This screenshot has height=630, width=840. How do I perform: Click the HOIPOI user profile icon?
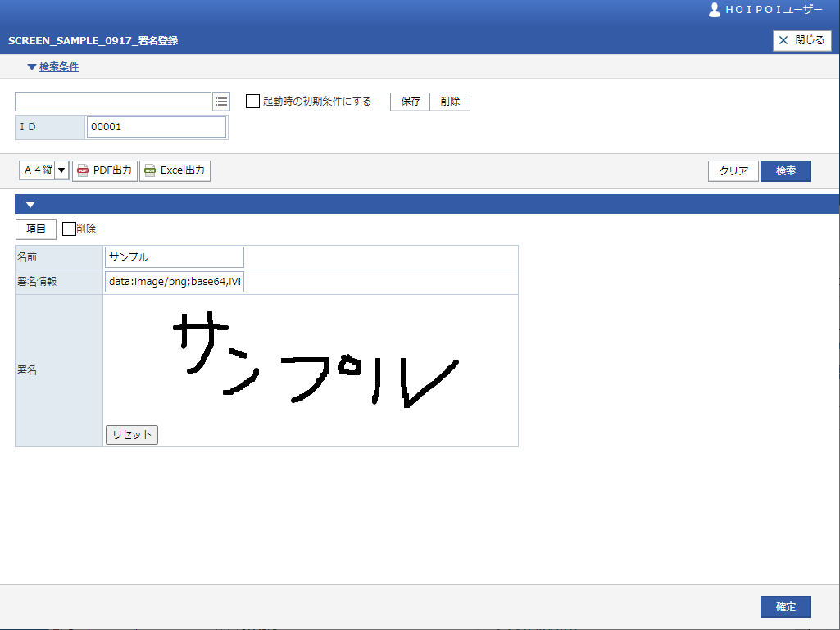click(x=714, y=10)
